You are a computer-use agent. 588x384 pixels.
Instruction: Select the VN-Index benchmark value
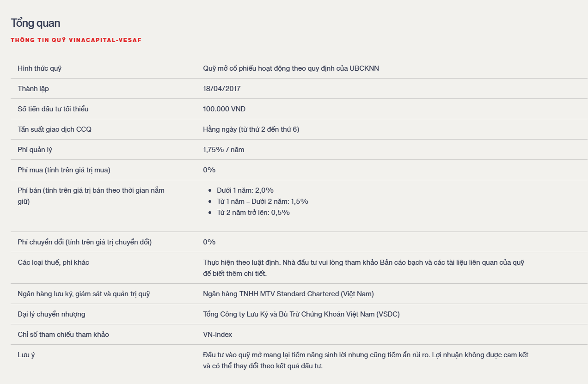218,335
